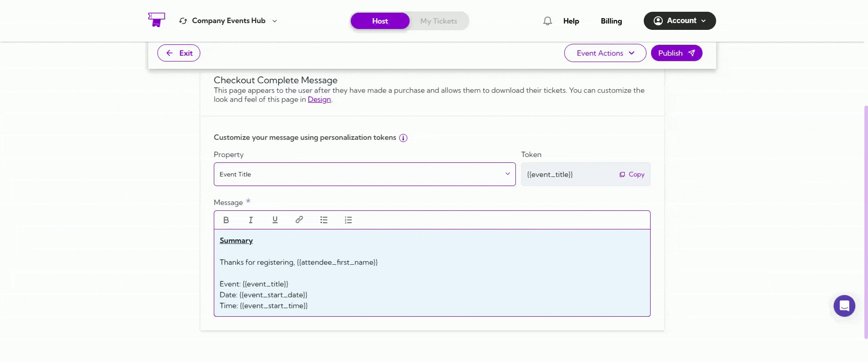Click the 'Event: {{event_title}}' line
The height and width of the screenshot is (362, 868).
click(254, 284)
